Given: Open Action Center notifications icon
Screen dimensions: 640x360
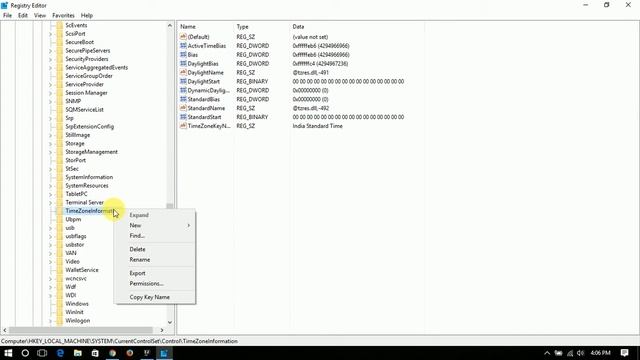Looking at the screenshot, I should pos(624,353).
